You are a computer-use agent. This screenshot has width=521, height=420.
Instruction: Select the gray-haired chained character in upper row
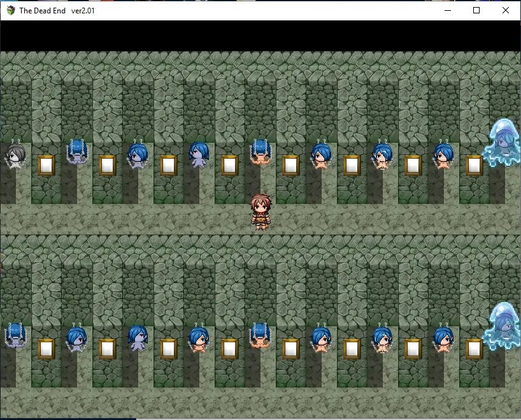click(15, 155)
